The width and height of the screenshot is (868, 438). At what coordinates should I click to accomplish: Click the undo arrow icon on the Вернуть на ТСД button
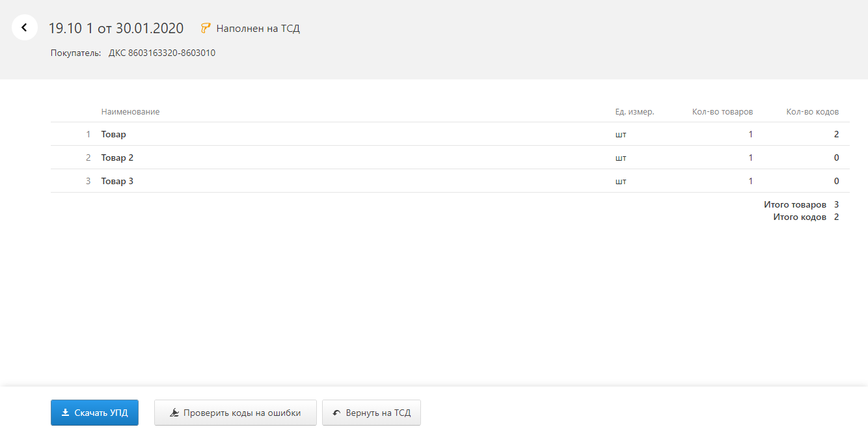point(336,413)
